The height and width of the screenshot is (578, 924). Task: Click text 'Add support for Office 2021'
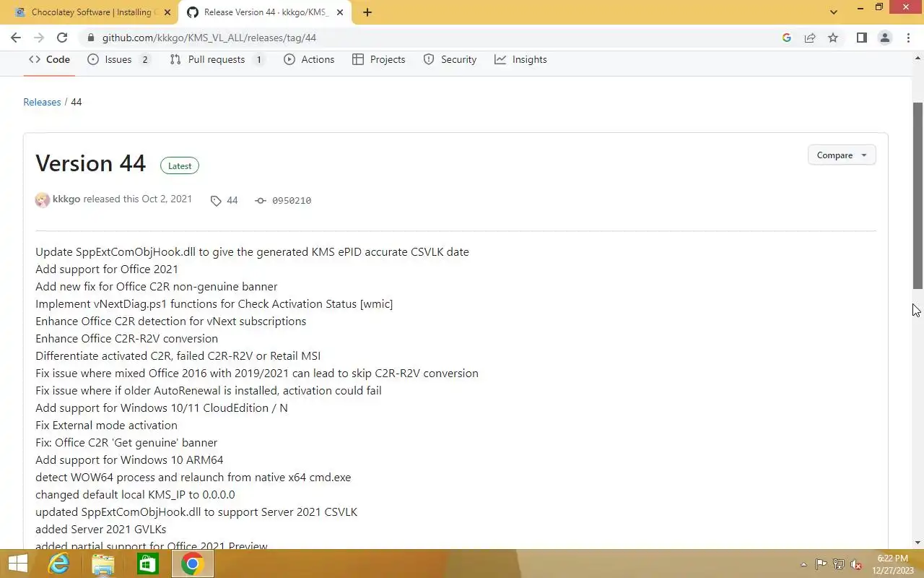pos(107,269)
